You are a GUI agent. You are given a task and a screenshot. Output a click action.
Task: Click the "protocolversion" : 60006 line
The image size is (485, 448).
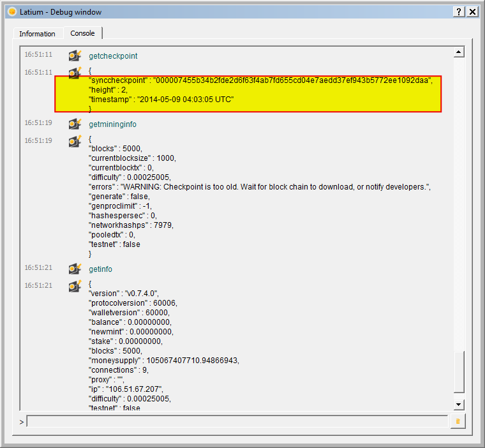(x=133, y=303)
